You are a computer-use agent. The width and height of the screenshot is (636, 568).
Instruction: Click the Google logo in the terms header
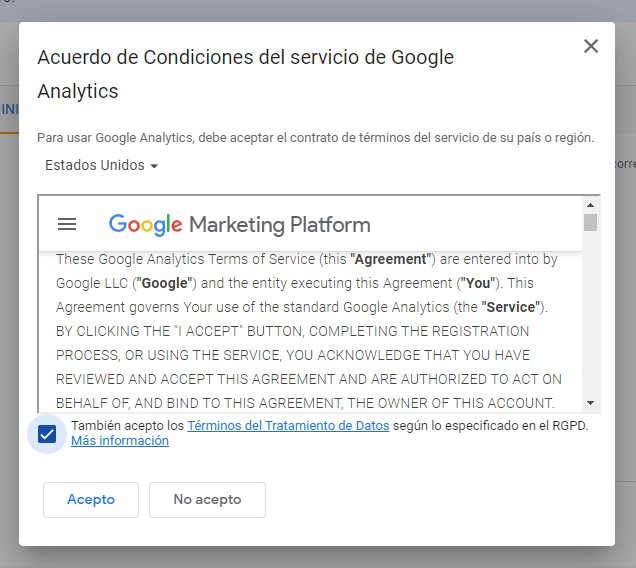click(x=145, y=225)
